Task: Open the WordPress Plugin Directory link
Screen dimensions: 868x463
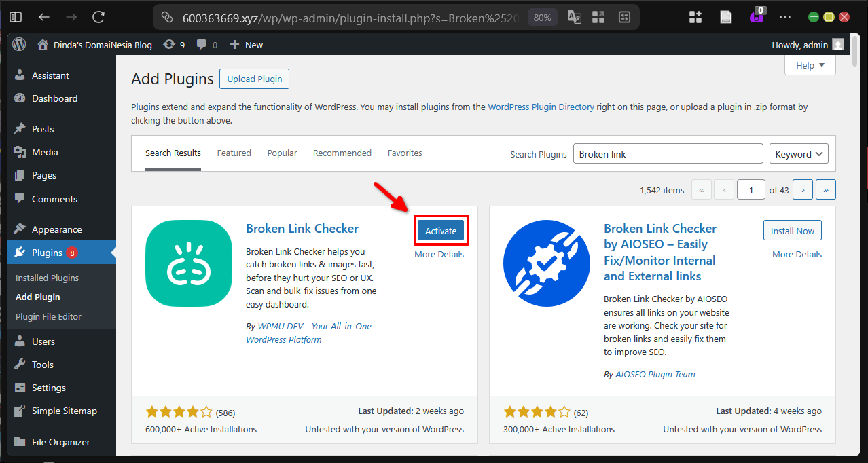Action: pos(541,107)
